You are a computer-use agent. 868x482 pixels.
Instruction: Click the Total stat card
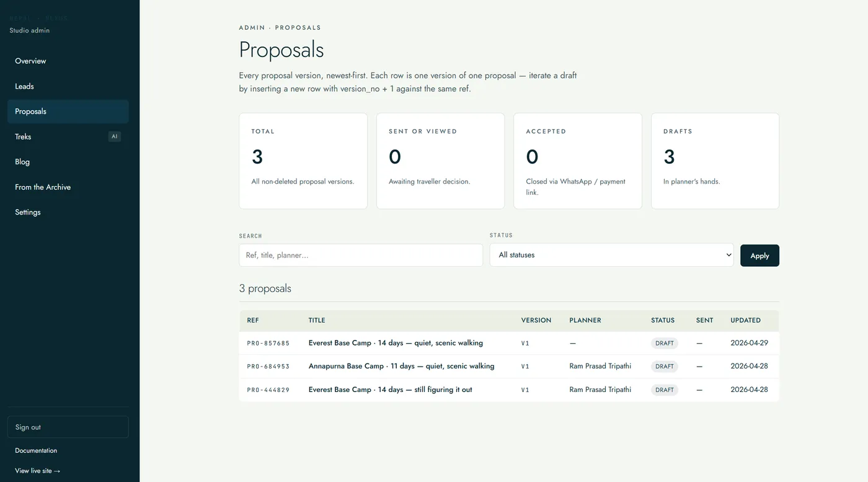point(303,161)
